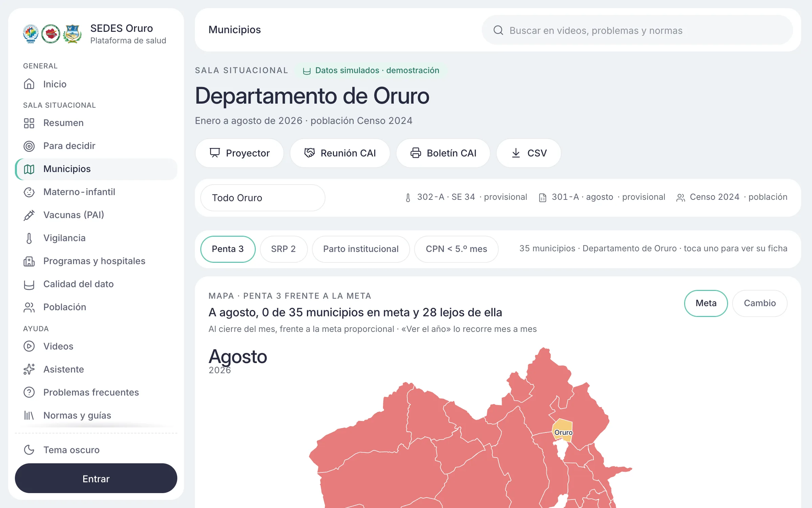Image resolution: width=812 pixels, height=508 pixels.
Task: Click the people icon beside Población
Action: pyautogui.click(x=29, y=307)
